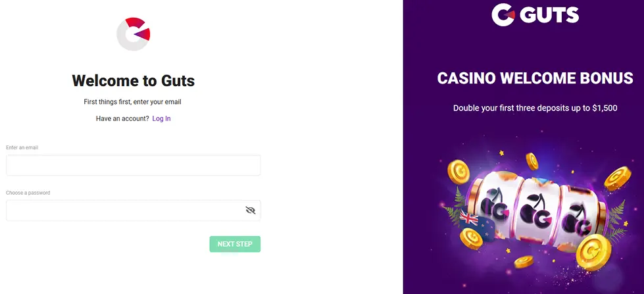Screen dimensions: 644x294
Task: Click the gold coin under the flag
Action: 471,238
